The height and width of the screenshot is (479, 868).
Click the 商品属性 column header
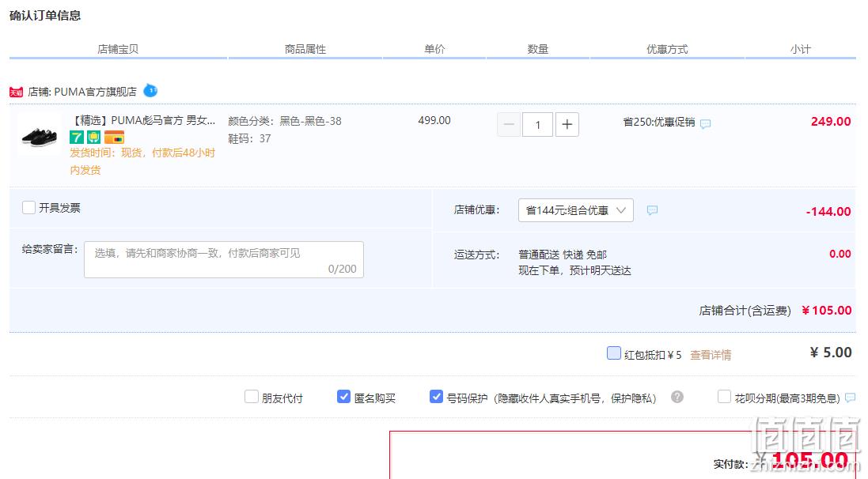click(305, 49)
